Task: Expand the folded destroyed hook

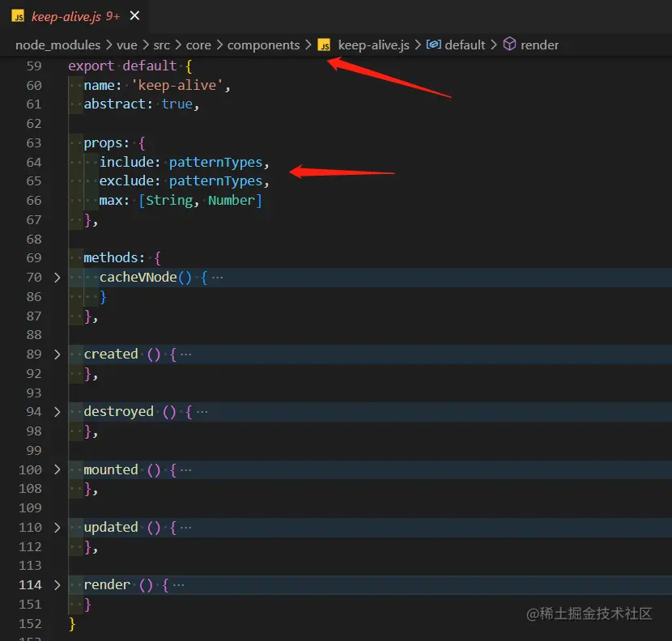Action: click(x=57, y=412)
